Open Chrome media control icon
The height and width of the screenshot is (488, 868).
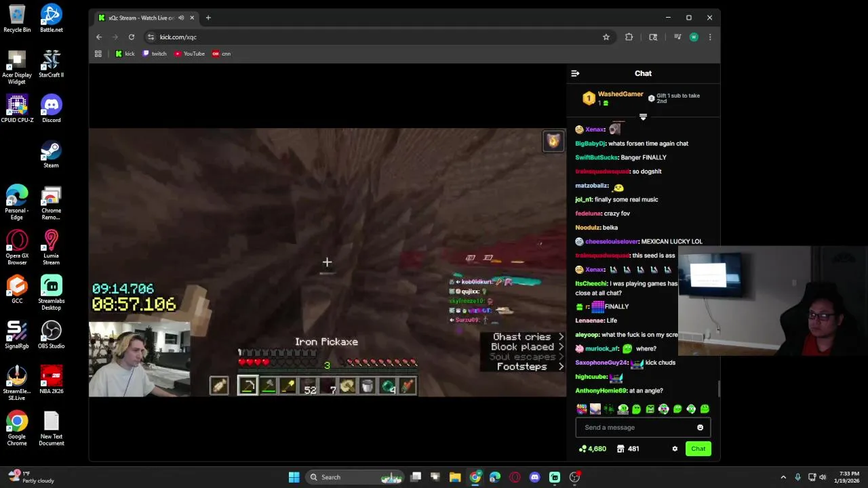click(x=677, y=37)
